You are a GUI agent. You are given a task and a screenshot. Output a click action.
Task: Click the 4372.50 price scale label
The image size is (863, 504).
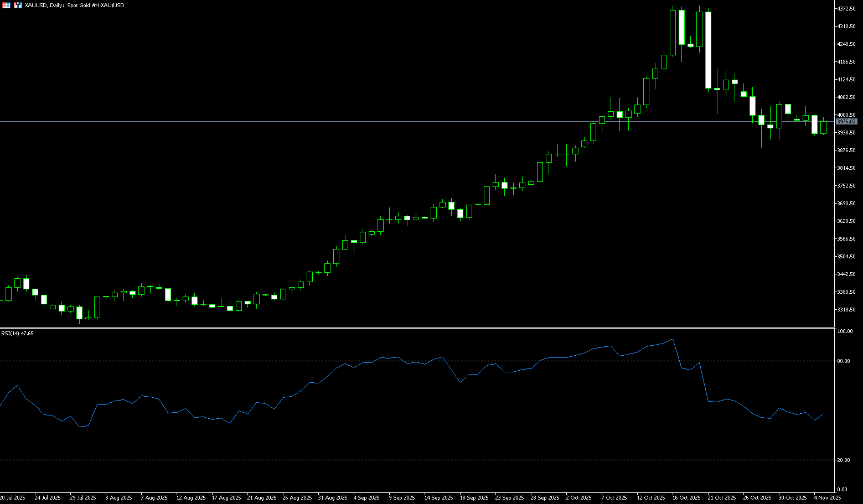click(847, 9)
